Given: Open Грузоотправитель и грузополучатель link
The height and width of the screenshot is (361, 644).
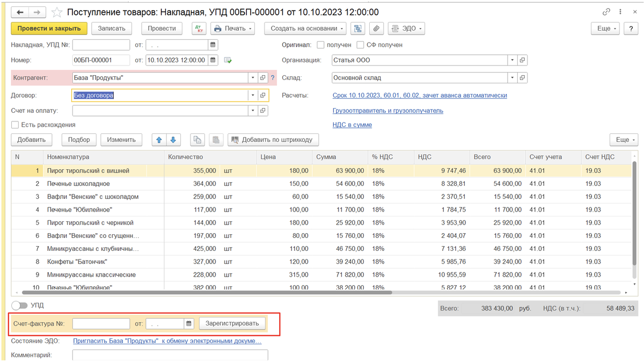Looking at the screenshot, I should point(388,111).
